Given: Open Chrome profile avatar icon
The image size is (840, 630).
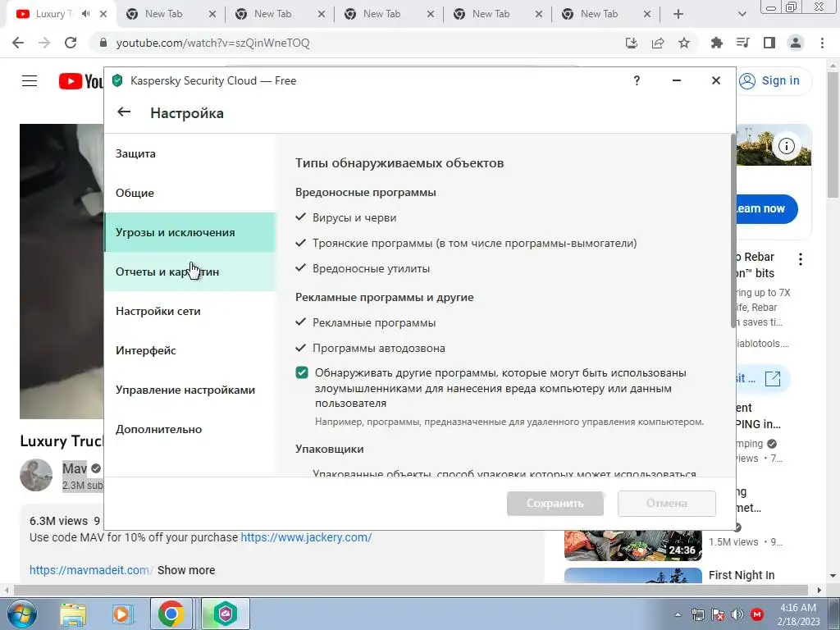Looking at the screenshot, I should [796, 43].
